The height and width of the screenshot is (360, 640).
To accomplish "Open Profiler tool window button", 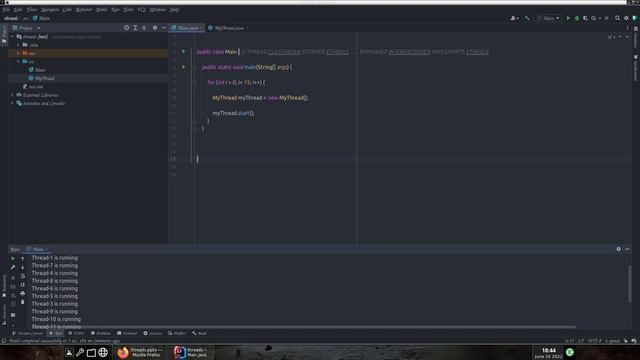I will 177,333.
